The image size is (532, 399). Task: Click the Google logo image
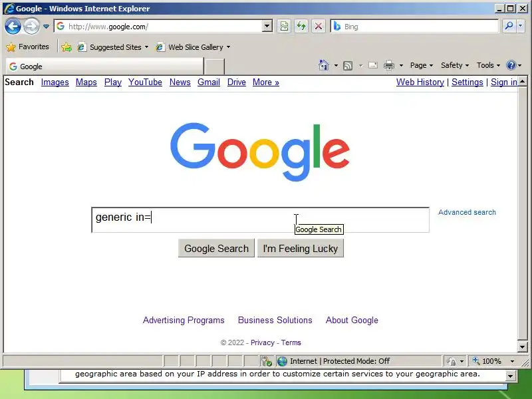click(260, 152)
